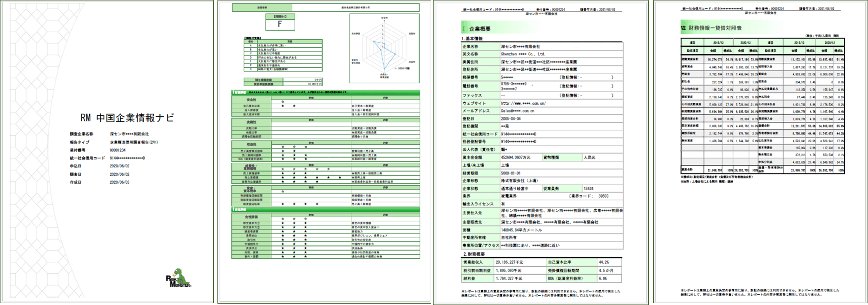Click the 受付番号 value 90001234 on cover
868x305 pixels.
(118, 150)
